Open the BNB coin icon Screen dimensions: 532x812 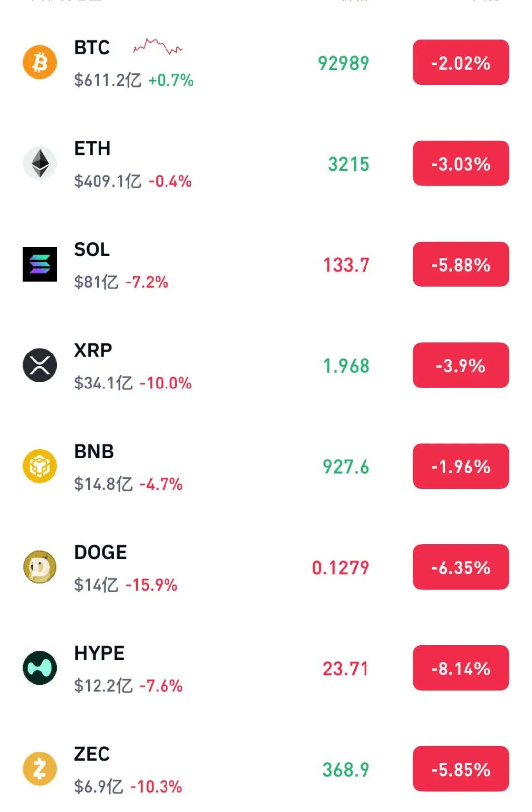tap(40, 466)
